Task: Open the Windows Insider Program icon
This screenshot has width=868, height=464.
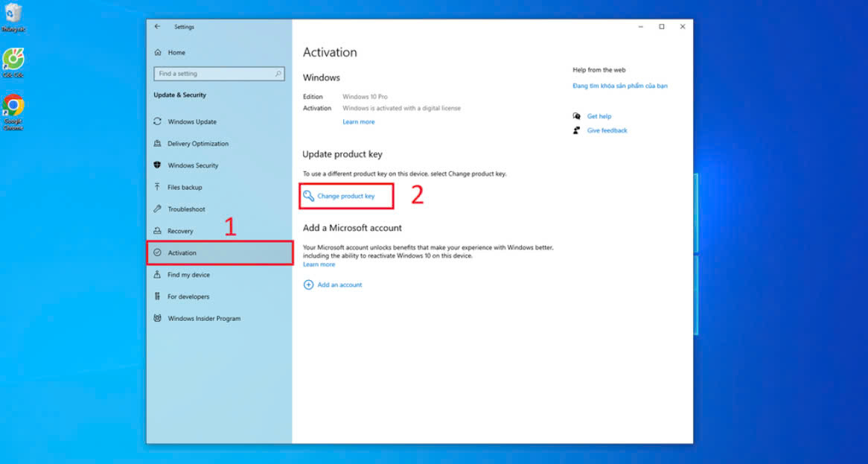Action: click(x=157, y=318)
